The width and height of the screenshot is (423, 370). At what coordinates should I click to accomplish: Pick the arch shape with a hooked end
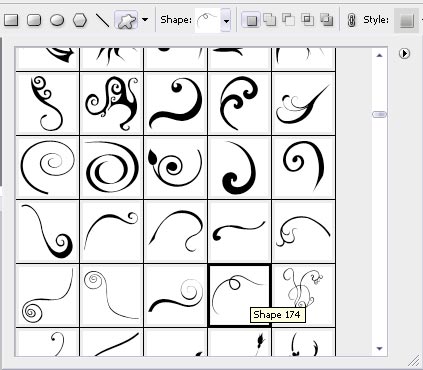175,231
